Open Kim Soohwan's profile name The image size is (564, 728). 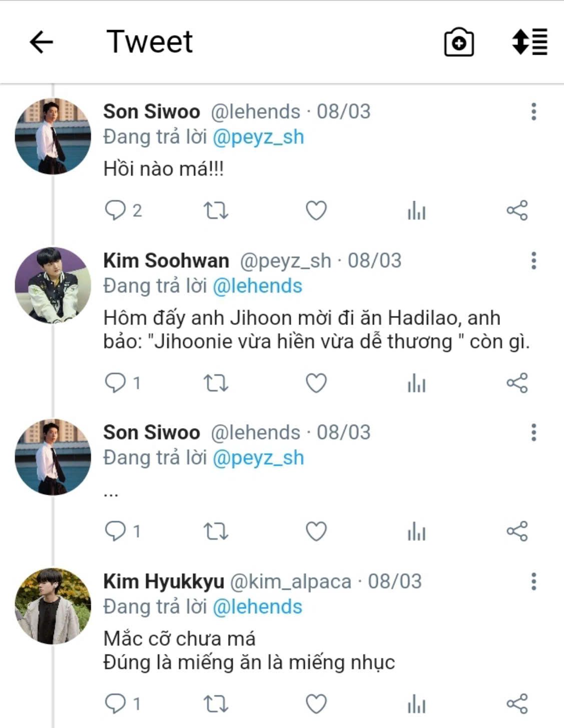[166, 261]
